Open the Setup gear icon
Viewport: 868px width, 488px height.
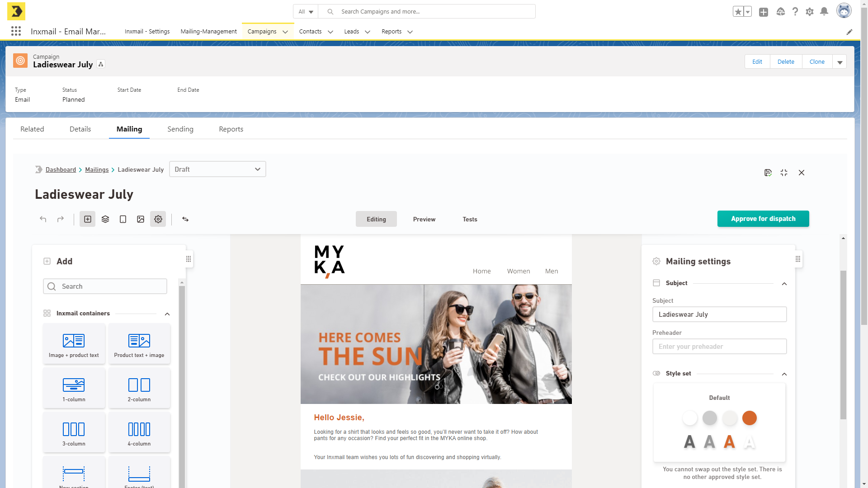coord(810,12)
